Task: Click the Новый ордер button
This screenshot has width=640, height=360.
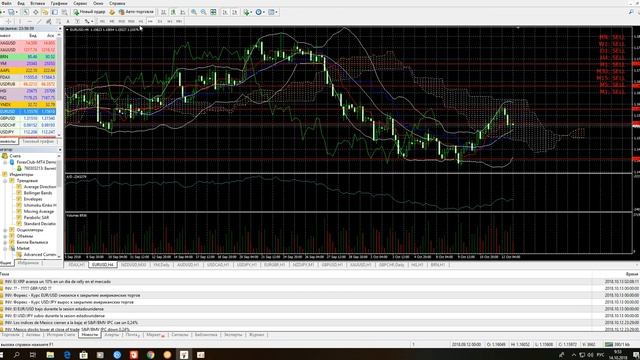Action: pos(90,12)
